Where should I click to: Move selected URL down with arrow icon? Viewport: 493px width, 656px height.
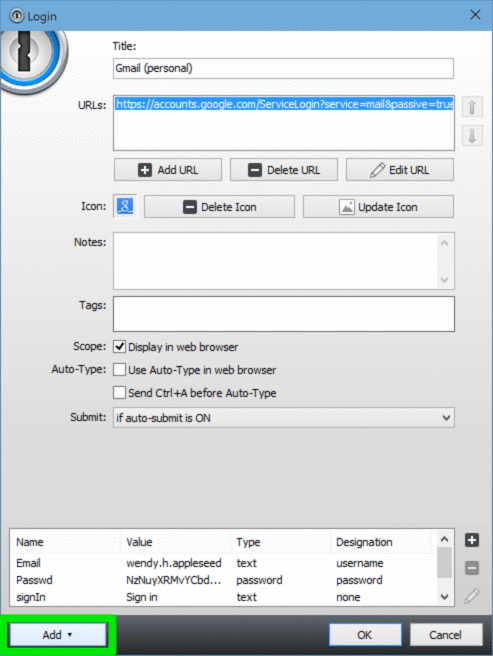(472, 136)
